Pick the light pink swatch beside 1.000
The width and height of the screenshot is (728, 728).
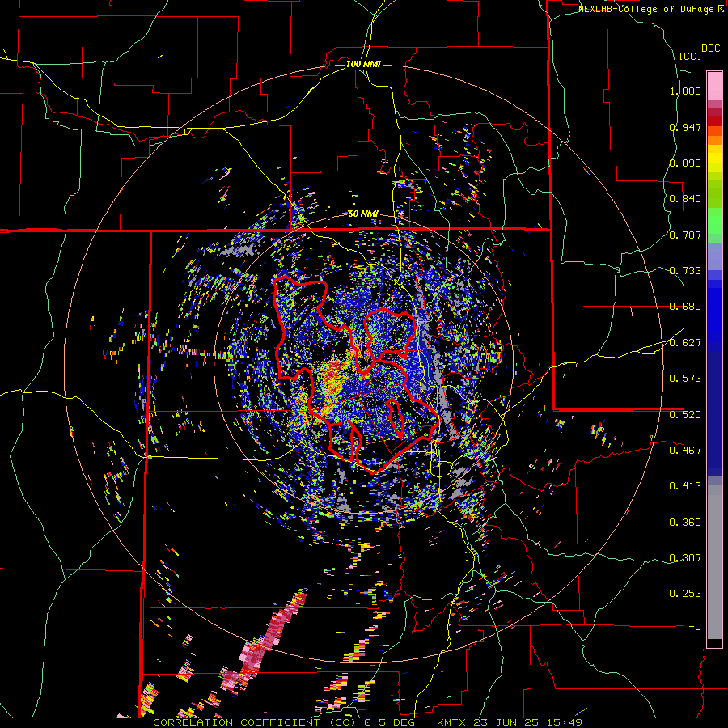click(x=714, y=86)
